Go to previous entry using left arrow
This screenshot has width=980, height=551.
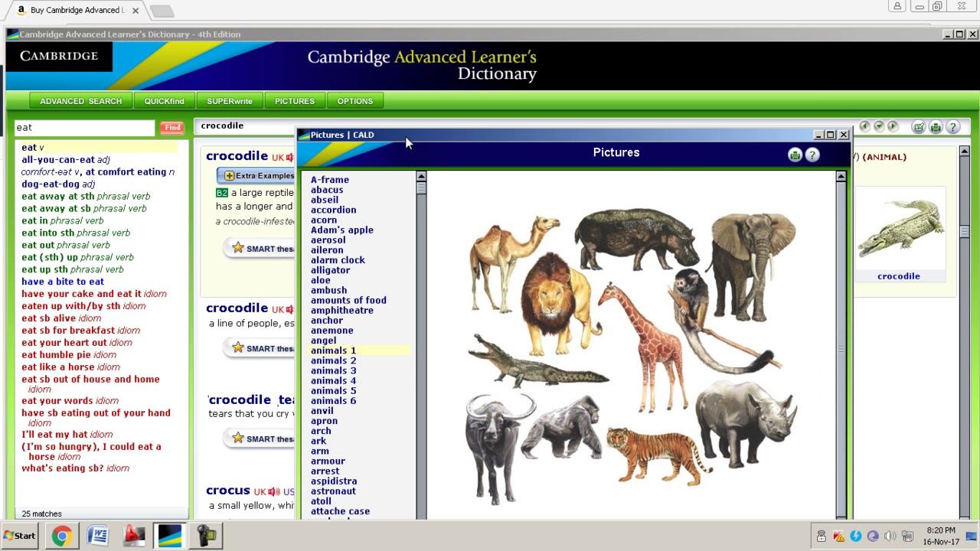point(864,126)
